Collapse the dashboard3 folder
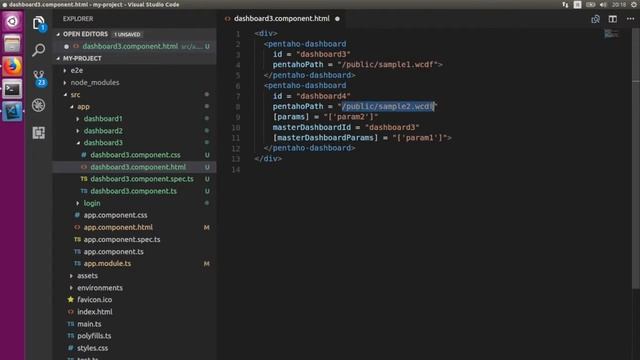This screenshot has height=360, width=640. click(x=103, y=143)
